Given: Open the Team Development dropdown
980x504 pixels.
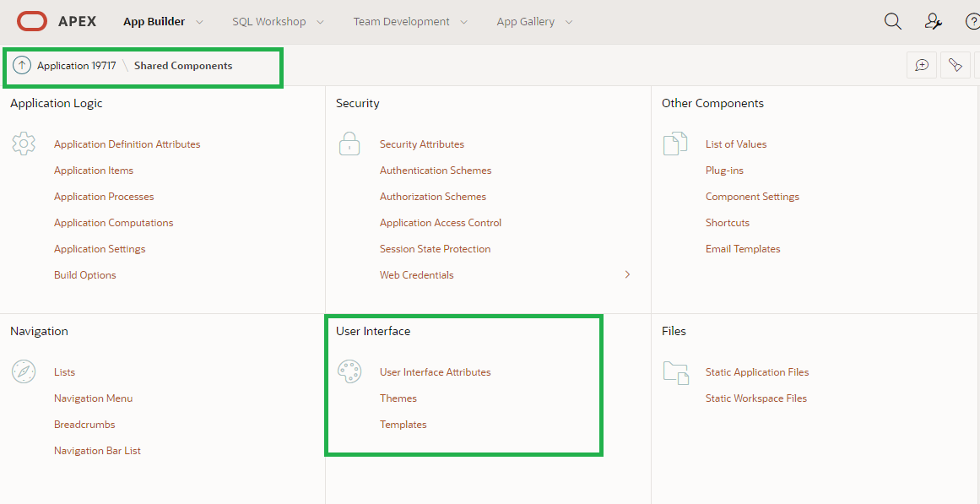Looking at the screenshot, I should coord(403,21).
